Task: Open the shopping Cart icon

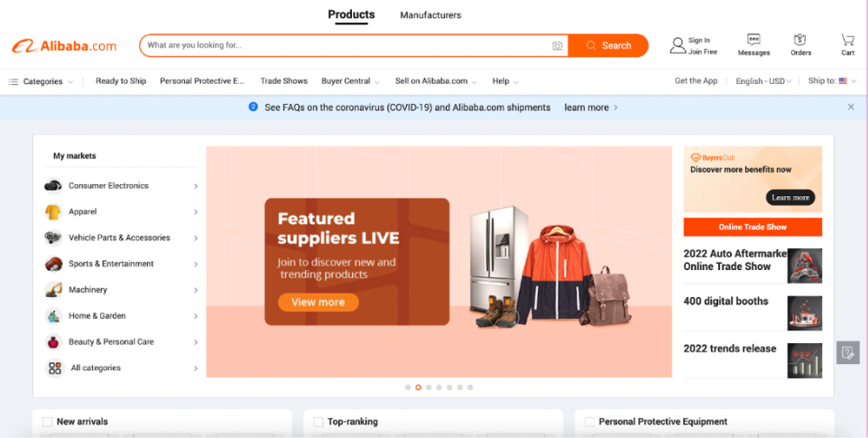Action: click(847, 40)
